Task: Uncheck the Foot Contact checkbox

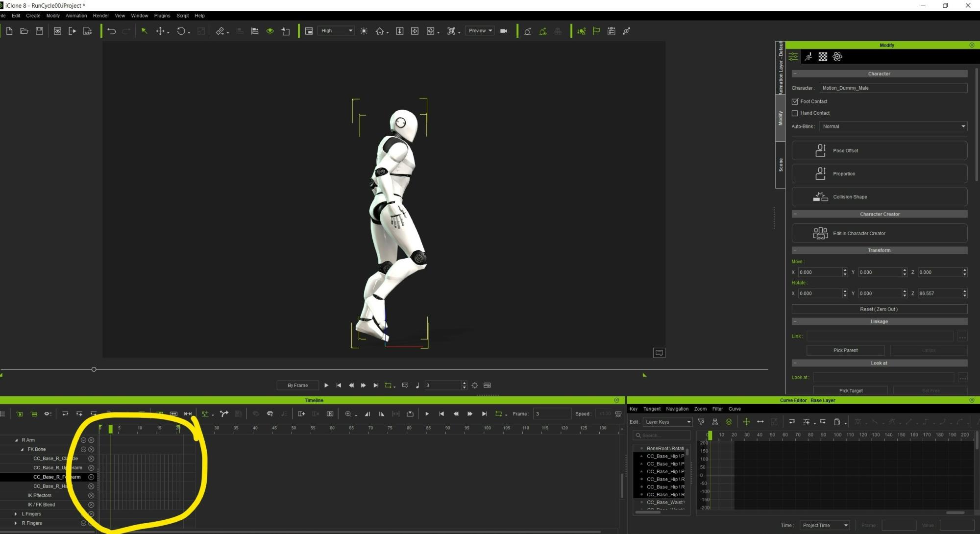Action: [x=795, y=101]
